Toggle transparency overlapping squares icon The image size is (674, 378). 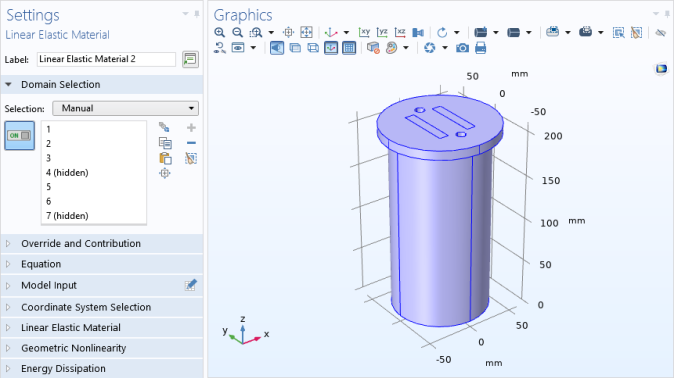coord(295,48)
